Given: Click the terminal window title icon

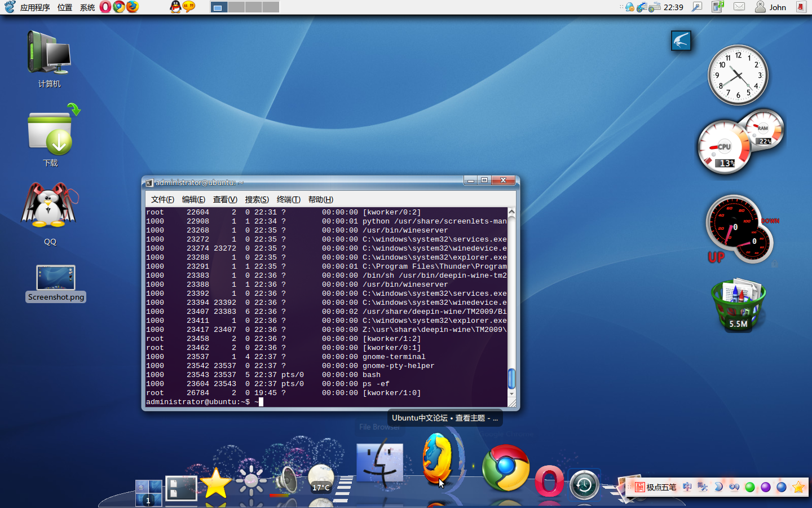Looking at the screenshot, I should (149, 183).
